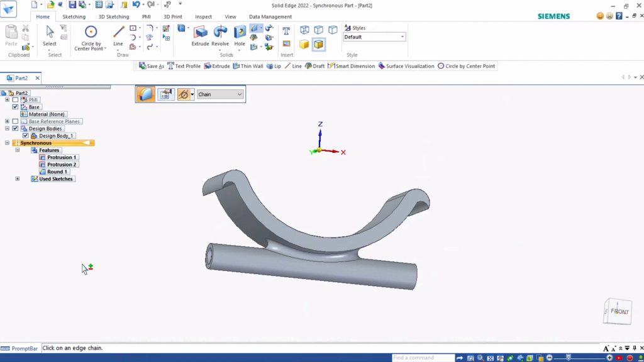This screenshot has height=362, width=644.
Task: Select the shaded yellow cube view style
Action: pos(304,45)
